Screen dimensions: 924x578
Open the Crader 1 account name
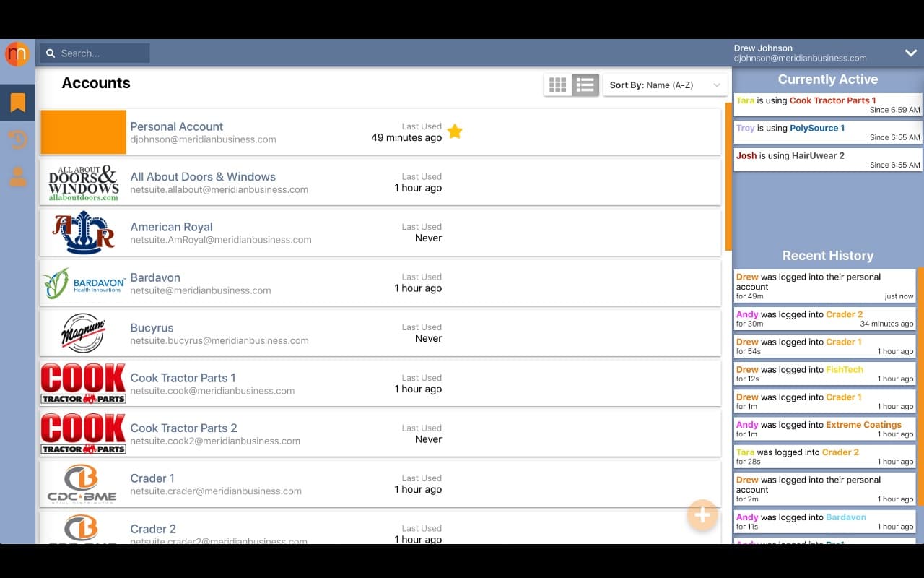point(152,478)
